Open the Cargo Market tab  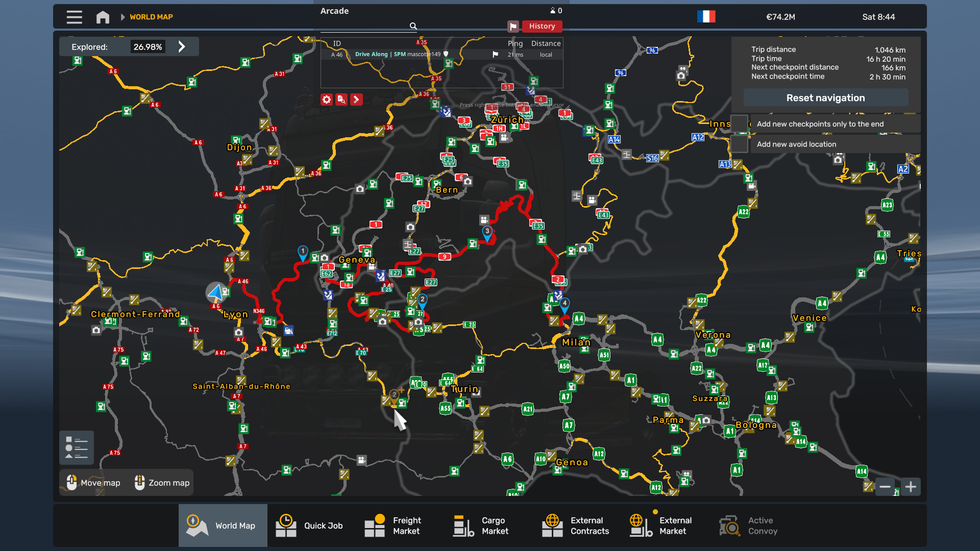[x=489, y=525]
